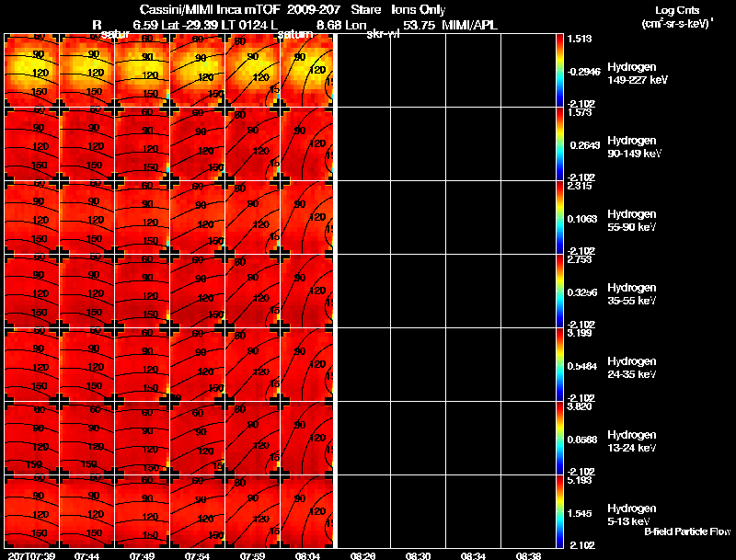Viewport: 736px width, 560px height.
Task: Select the Hydrogen 13-24 keV panel at 08:04
Action: (307, 439)
